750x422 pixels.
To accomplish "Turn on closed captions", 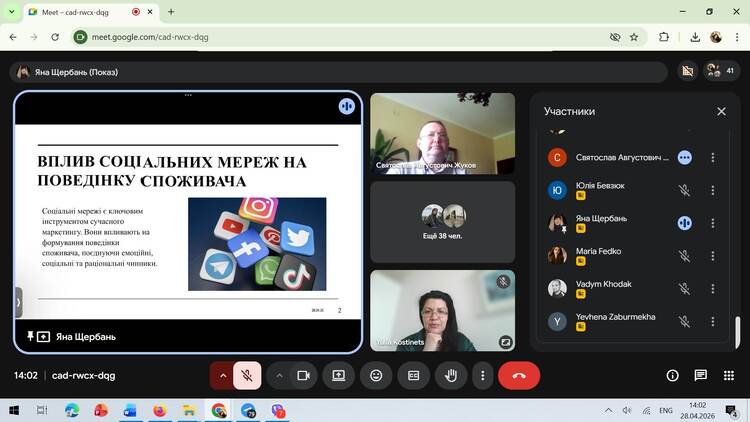I will (x=413, y=376).
